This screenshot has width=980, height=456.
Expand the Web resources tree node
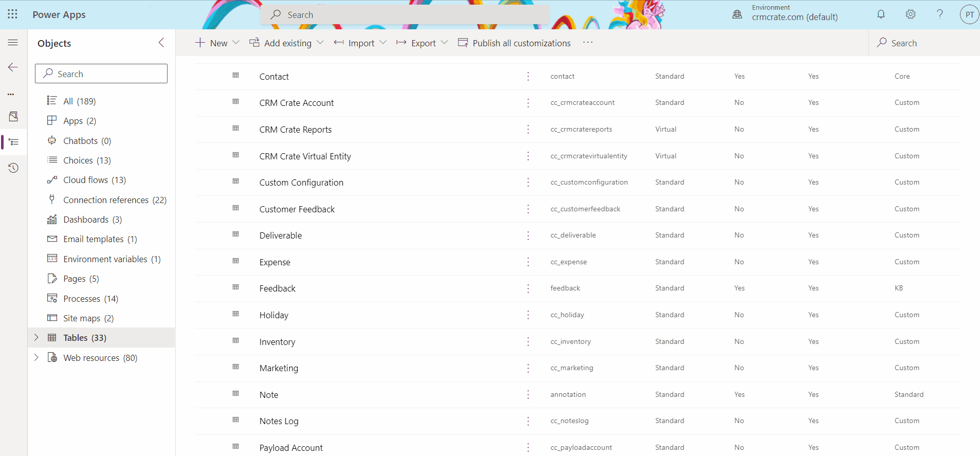(36, 357)
